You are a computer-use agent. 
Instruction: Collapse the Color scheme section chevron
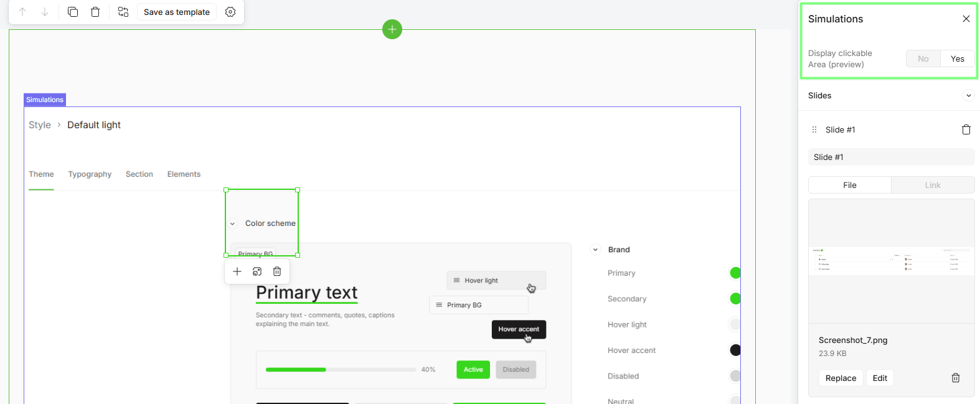pos(232,223)
